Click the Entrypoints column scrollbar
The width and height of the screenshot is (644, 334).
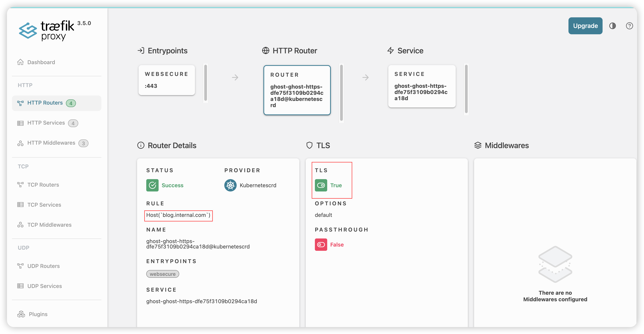(205, 82)
